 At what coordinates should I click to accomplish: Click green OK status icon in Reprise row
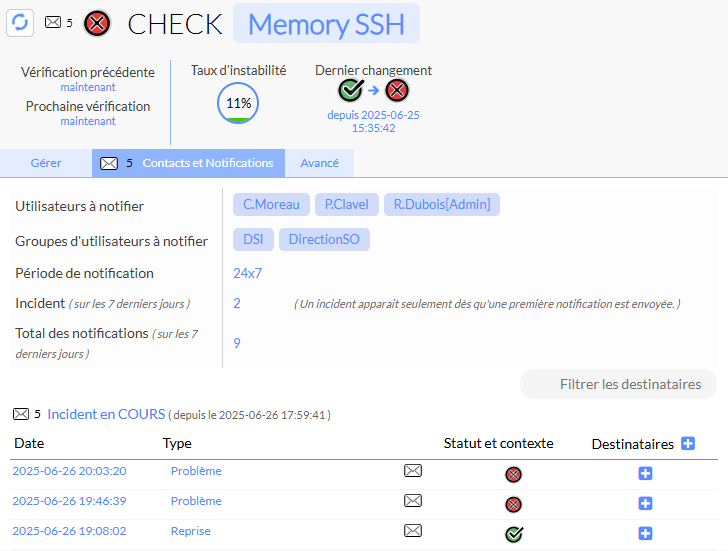[514, 534]
